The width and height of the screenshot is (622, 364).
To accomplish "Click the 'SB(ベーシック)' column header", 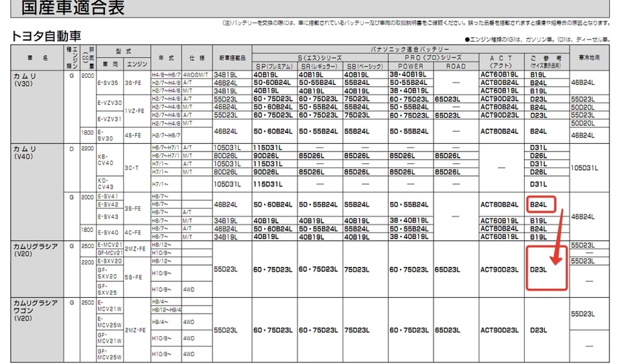I will click(365, 66).
